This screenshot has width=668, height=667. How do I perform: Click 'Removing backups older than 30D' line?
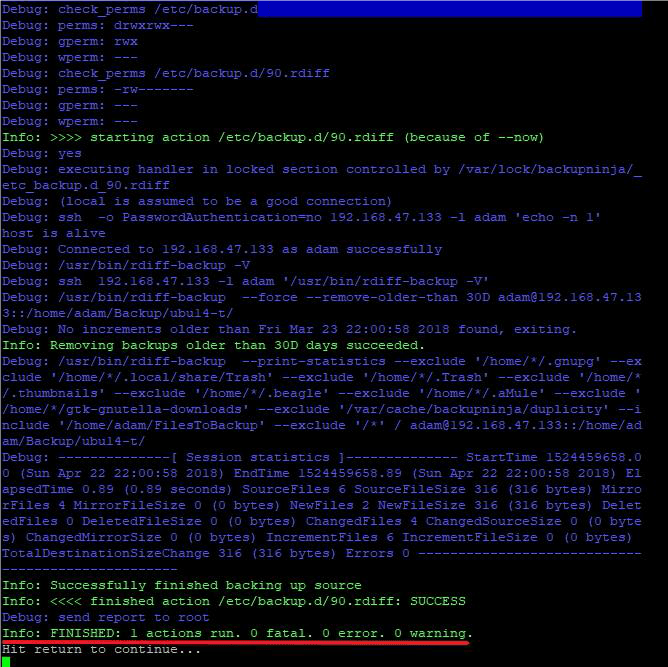pos(213,345)
